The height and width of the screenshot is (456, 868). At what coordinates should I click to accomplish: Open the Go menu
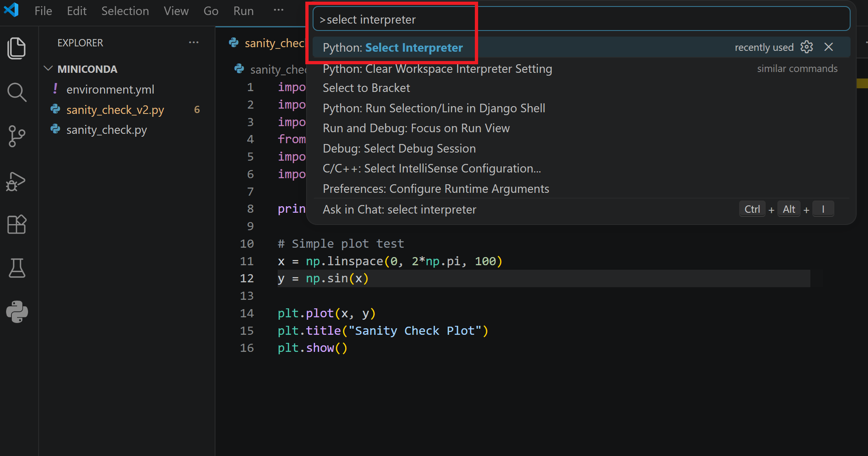click(211, 11)
